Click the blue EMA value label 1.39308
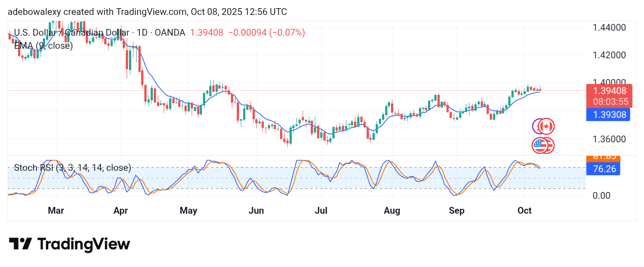The height and width of the screenshot is (267, 644). 609,115
